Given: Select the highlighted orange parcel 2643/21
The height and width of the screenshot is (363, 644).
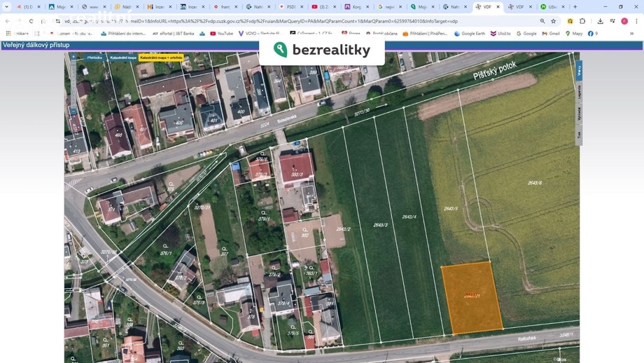Looking at the screenshot, I should click(x=472, y=298).
